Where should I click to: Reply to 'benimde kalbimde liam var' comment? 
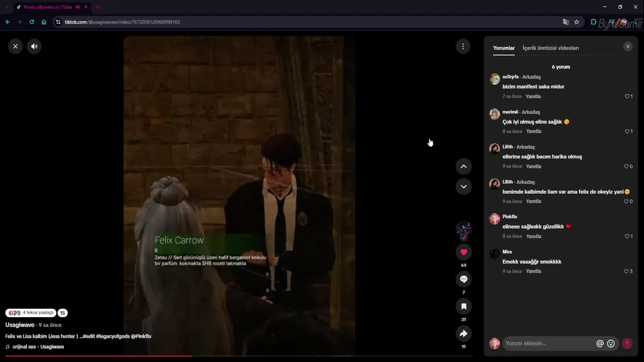[x=533, y=202]
